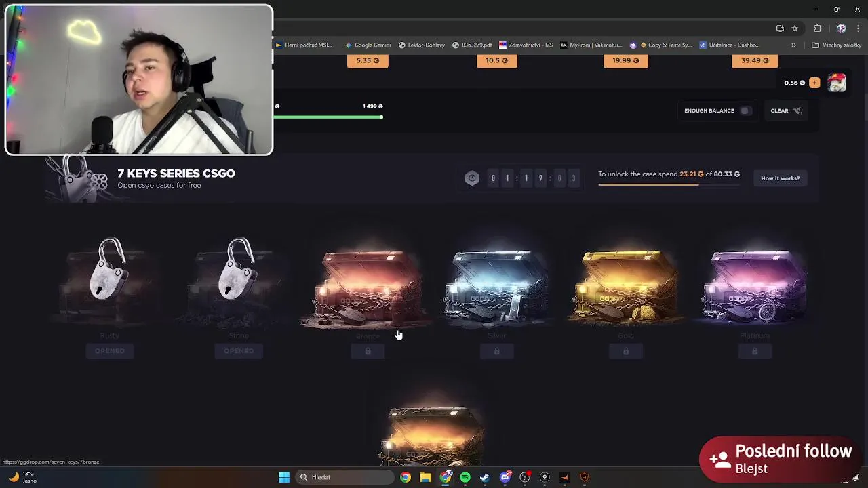The height and width of the screenshot is (488, 868).
Task: Click the How it works? button
Action: tap(780, 178)
